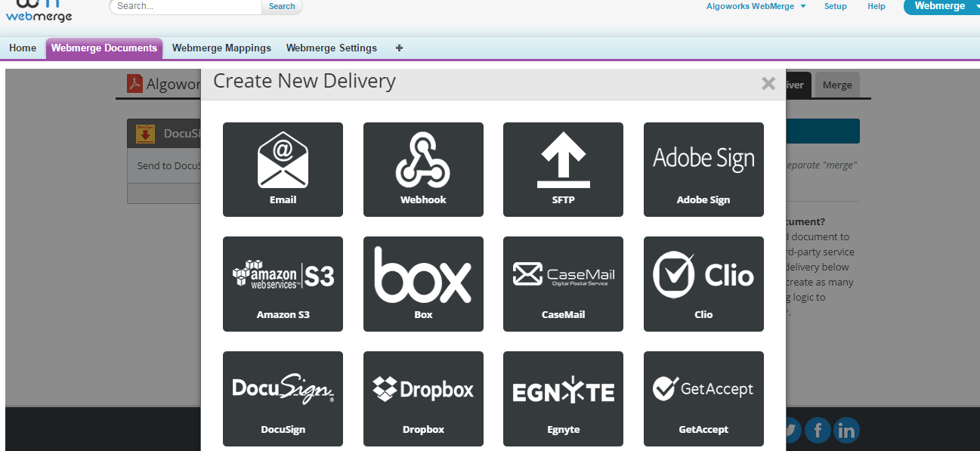Click into the top search field

pyautogui.click(x=187, y=6)
